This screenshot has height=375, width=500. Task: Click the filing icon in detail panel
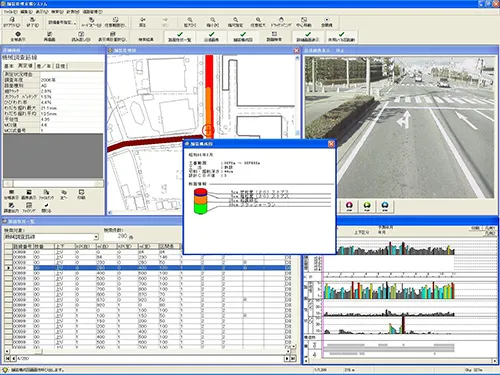coord(29,208)
